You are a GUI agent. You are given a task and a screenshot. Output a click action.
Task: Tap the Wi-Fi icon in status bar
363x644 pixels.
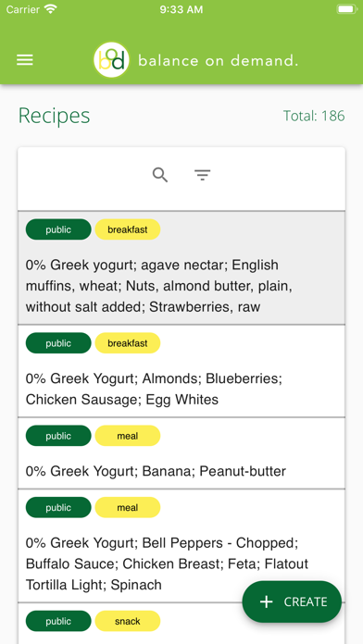(51, 9)
